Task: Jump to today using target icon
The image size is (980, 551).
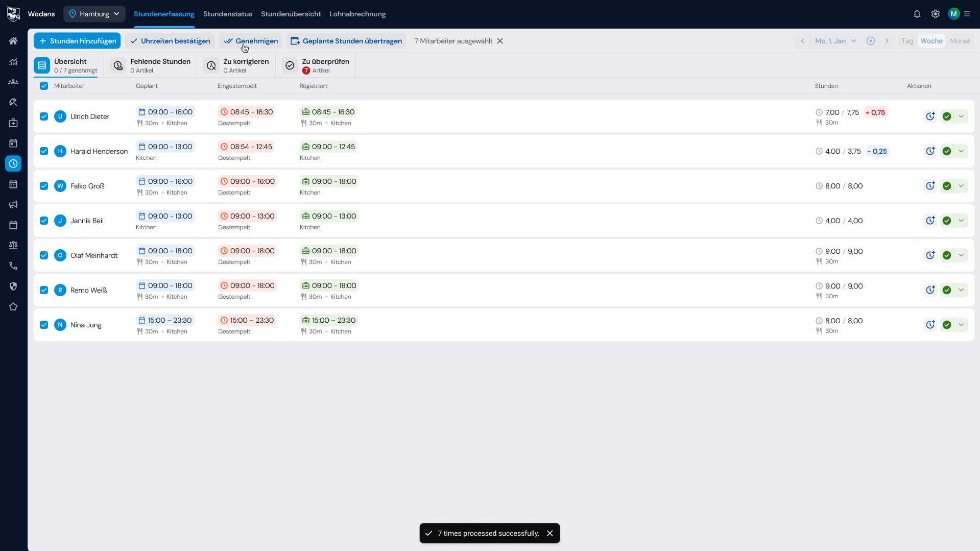Action: pyautogui.click(x=871, y=41)
